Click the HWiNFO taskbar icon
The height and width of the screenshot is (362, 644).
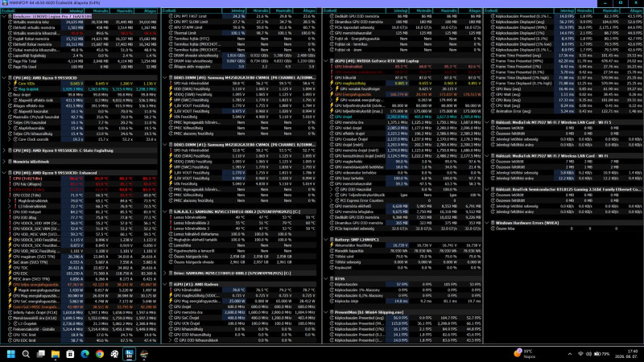[x=130, y=354]
